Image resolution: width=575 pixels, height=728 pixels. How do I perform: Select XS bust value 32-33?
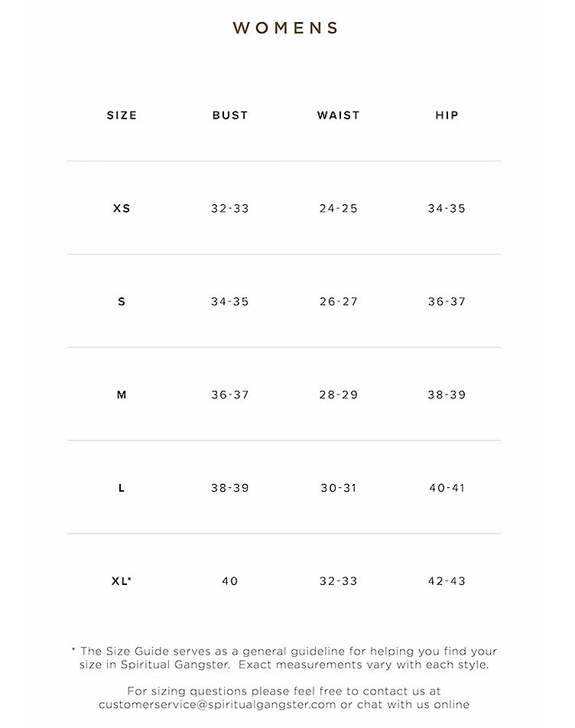(x=230, y=209)
